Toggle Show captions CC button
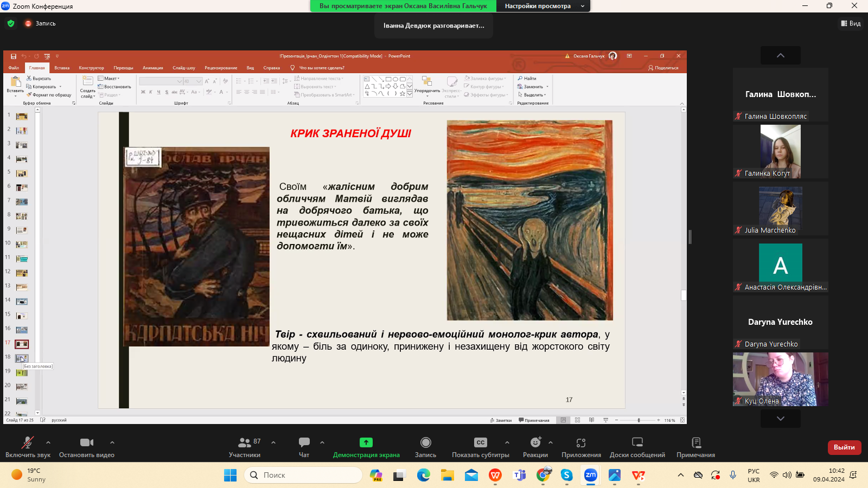This screenshot has width=868, height=488. pyautogui.click(x=480, y=442)
